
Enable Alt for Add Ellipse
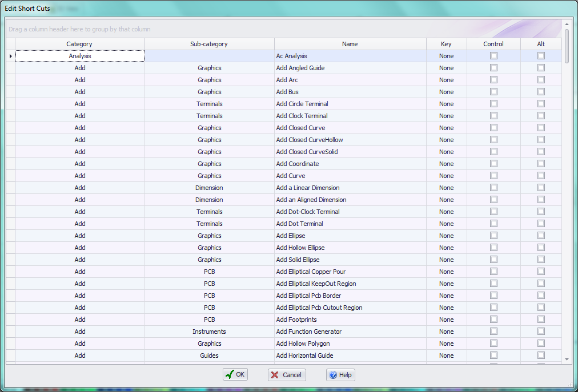pos(541,236)
